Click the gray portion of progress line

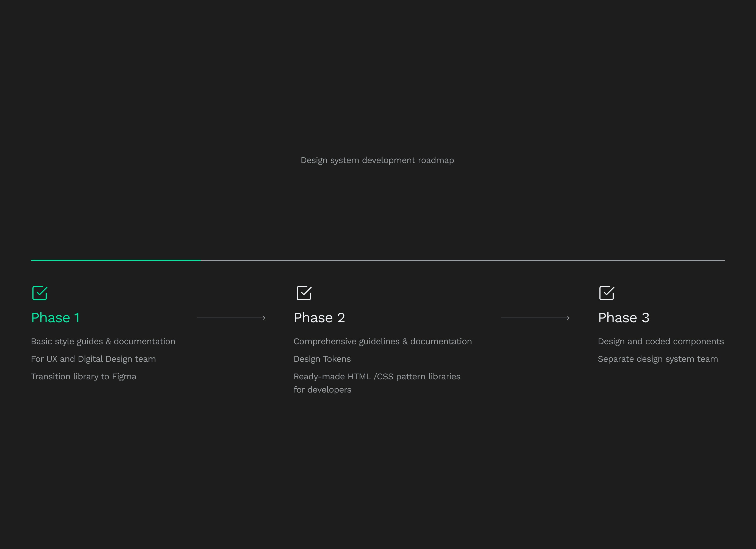[463, 260]
